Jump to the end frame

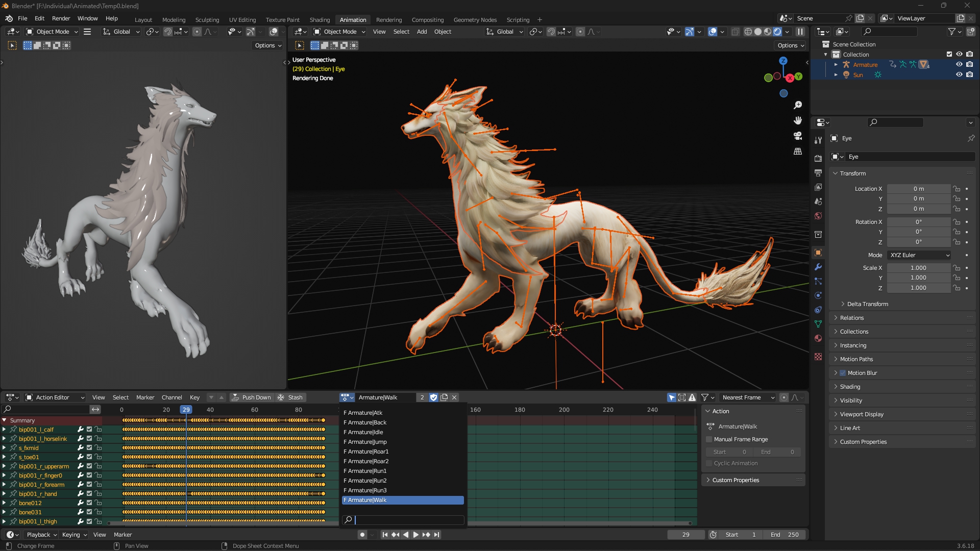[x=436, y=535]
